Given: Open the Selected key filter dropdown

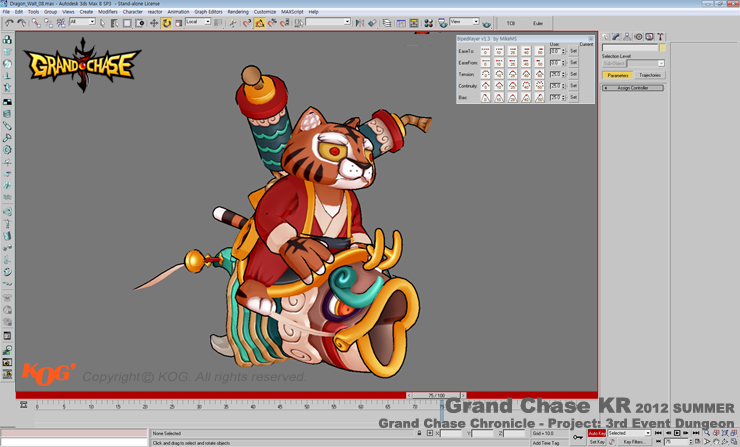Looking at the screenshot, I should click(629, 433).
